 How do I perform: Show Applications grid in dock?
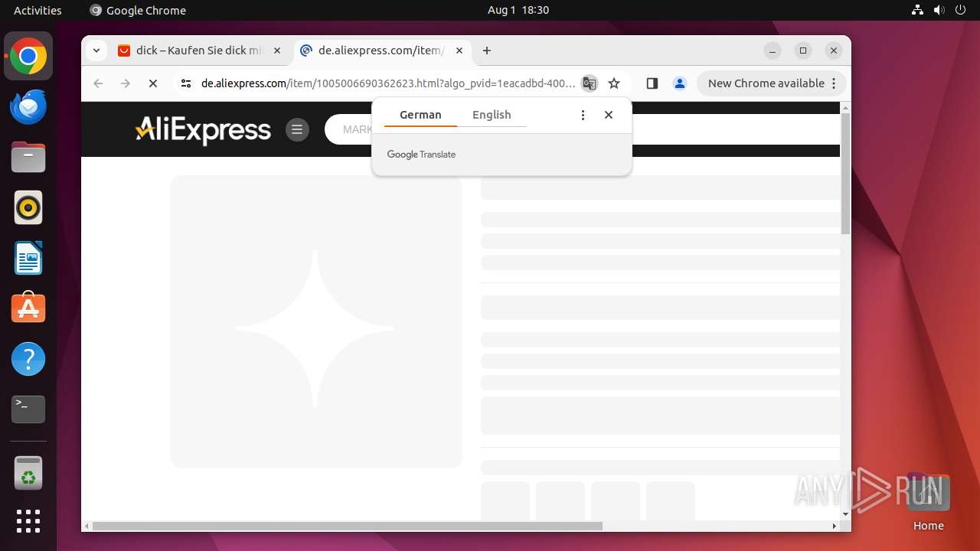click(x=28, y=521)
